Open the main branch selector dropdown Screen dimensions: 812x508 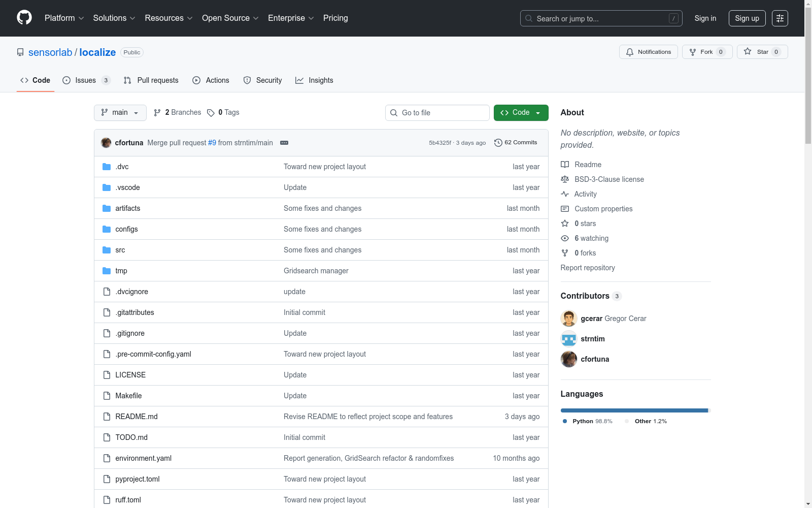tap(120, 113)
